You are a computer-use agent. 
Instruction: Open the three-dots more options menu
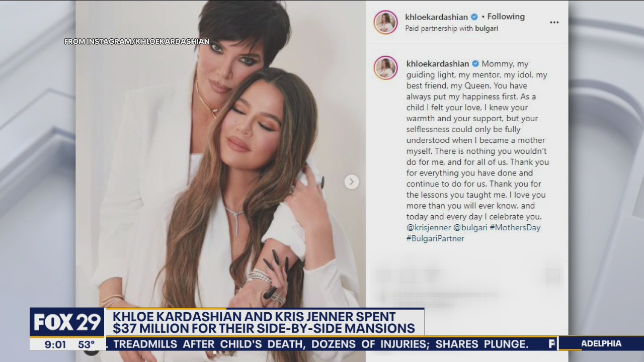554,23
